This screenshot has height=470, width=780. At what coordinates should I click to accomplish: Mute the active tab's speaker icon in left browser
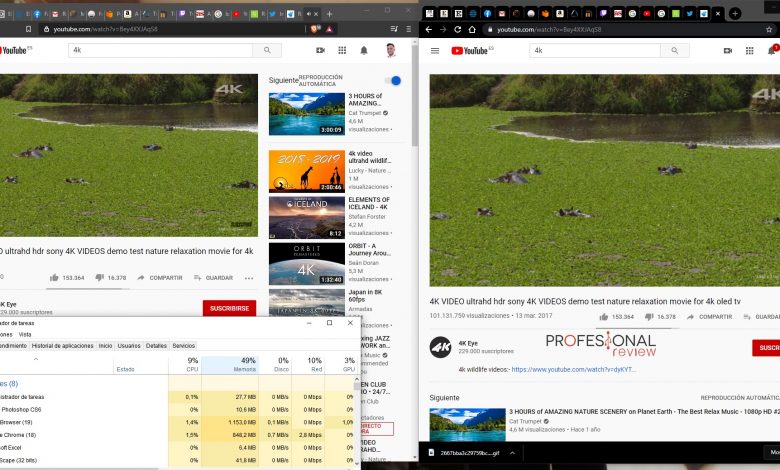pos(309,14)
